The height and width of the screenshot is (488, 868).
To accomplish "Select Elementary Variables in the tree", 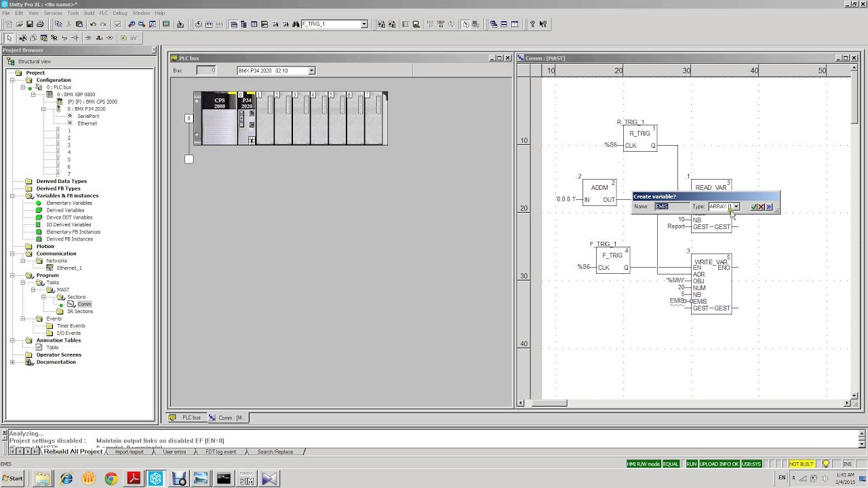I will (x=69, y=203).
